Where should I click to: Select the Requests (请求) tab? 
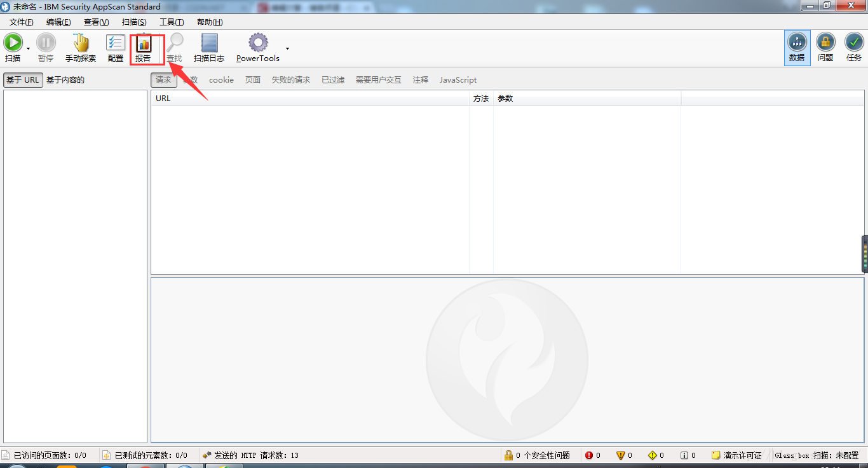[x=164, y=80]
